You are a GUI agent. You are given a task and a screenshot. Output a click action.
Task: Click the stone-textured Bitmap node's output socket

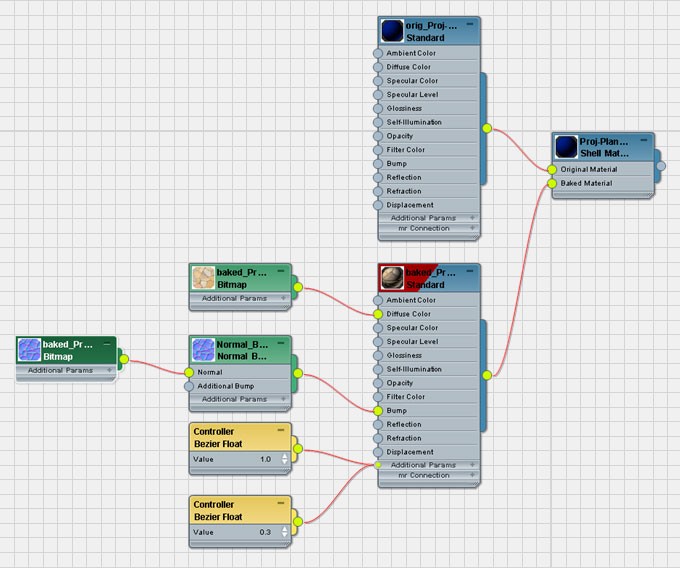pyautogui.click(x=298, y=287)
